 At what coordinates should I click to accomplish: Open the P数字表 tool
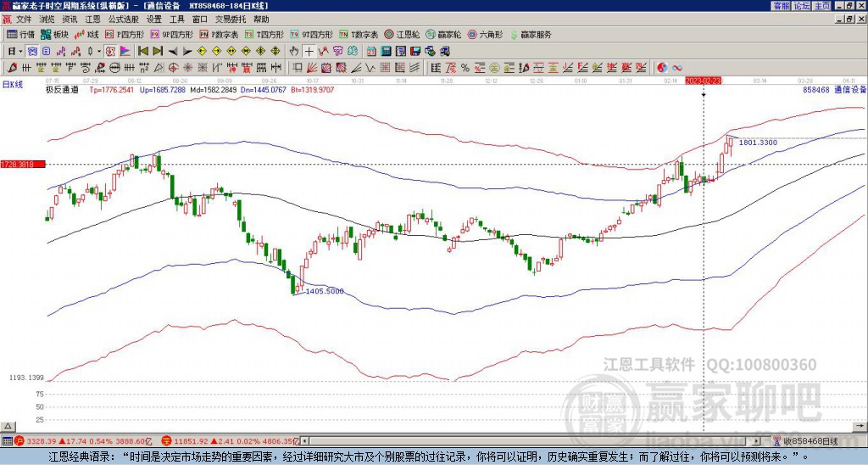click(220, 34)
